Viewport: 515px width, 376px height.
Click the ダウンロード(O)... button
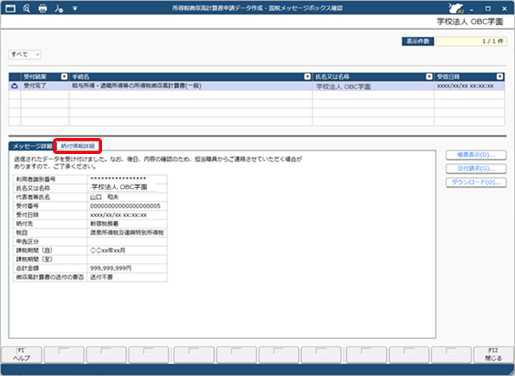[x=476, y=182]
